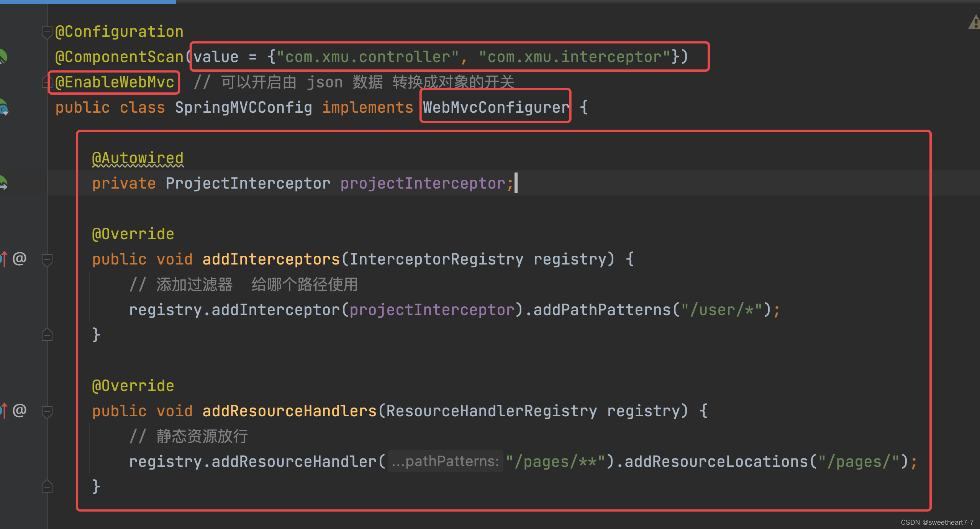This screenshot has width=980, height=529.
Task: Click the ProjectInterceptor type name
Action: pyautogui.click(x=248, y=183)
